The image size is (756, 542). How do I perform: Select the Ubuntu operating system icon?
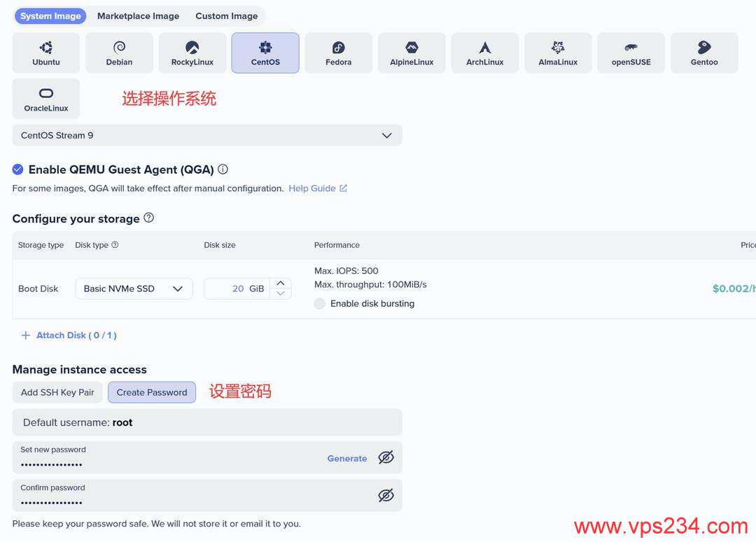pyautogui.click(x=45, y=52)
